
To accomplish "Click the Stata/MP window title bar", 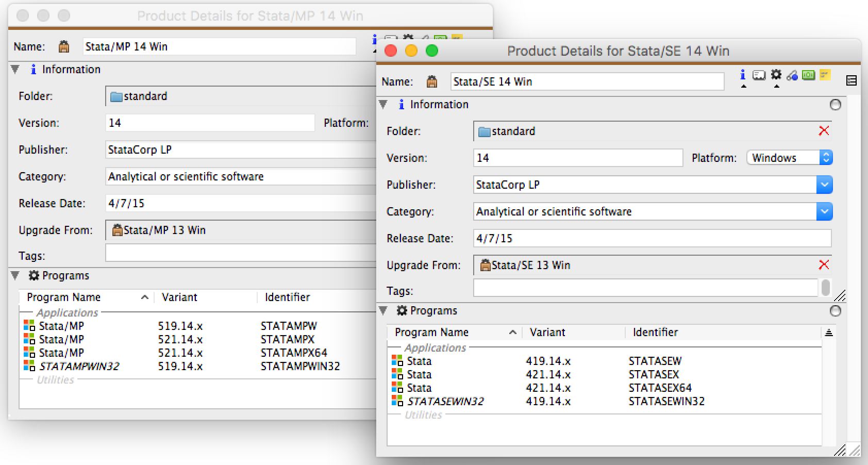I will coord(250,15).
